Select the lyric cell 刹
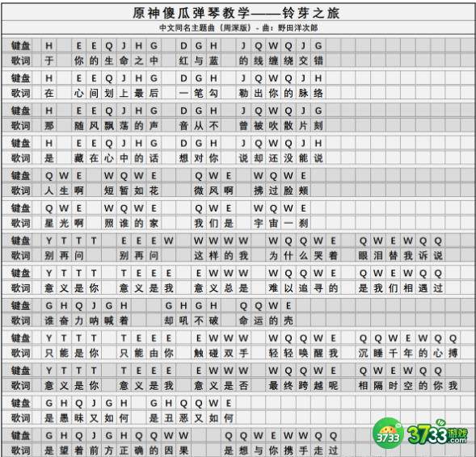Image resolution: width=476 pixels, height=457 pixels. click(x=303, y=224)
